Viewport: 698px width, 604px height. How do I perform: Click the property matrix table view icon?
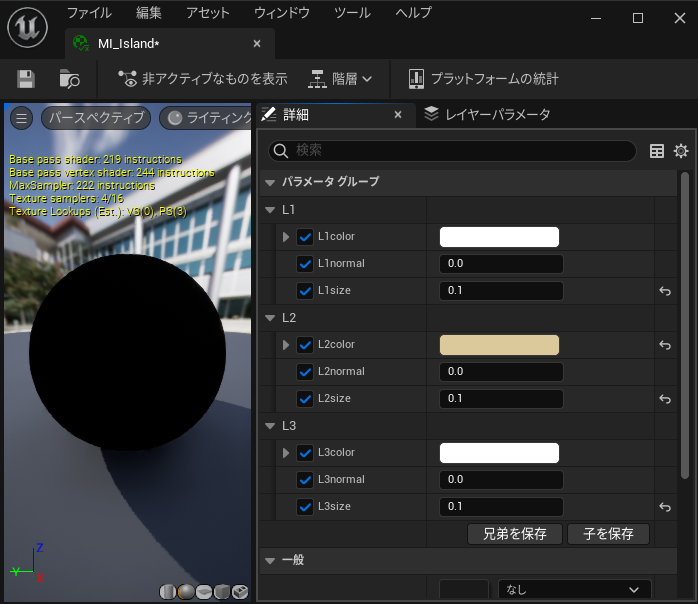point(657,151)
